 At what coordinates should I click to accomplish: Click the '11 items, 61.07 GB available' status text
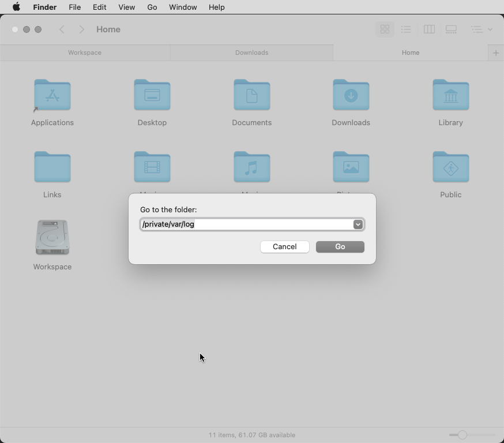pos(252,435)
